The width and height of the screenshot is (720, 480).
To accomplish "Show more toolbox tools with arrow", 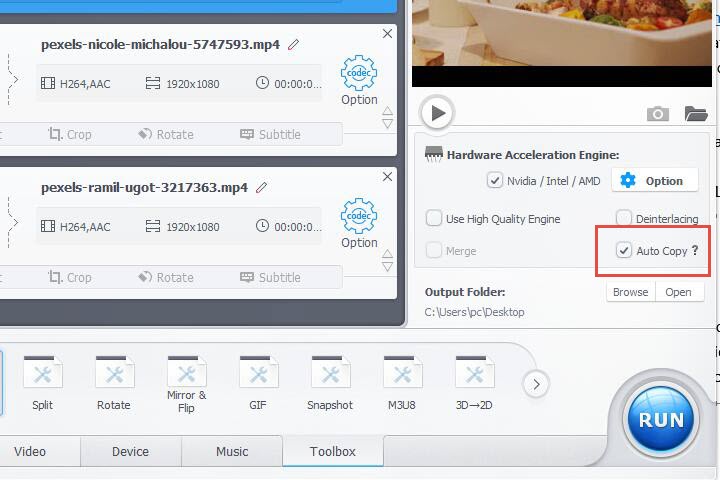I will [x=536, y=384].
